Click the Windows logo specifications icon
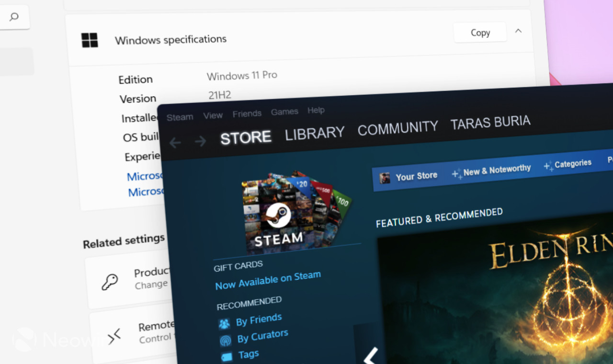The image size is (613, 364). point(90,40)
